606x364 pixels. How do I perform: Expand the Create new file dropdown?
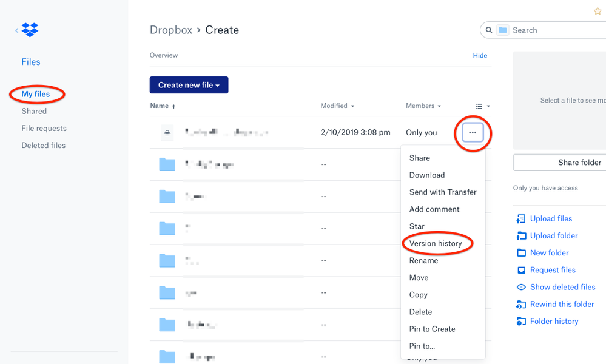point(189,85)
